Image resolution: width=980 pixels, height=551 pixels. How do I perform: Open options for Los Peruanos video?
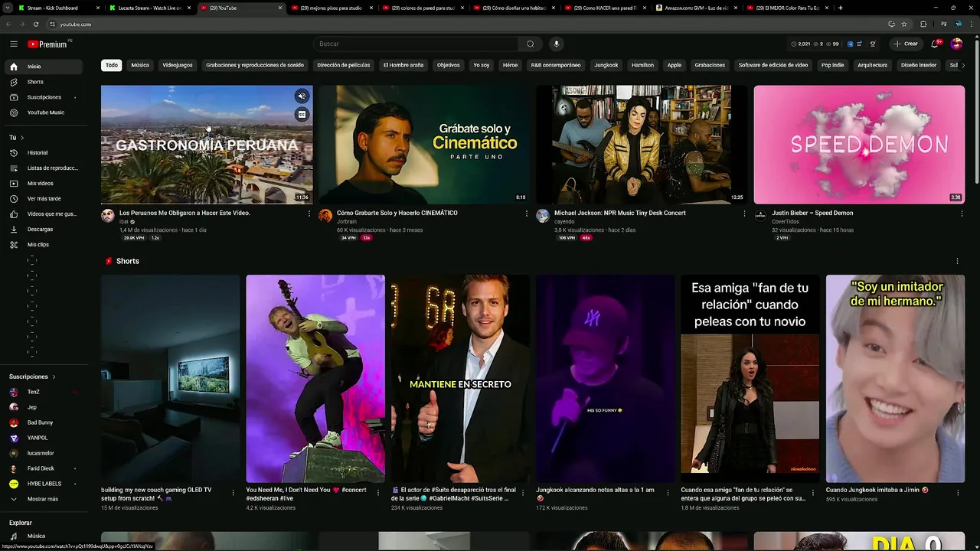click(x=309, y=214)
